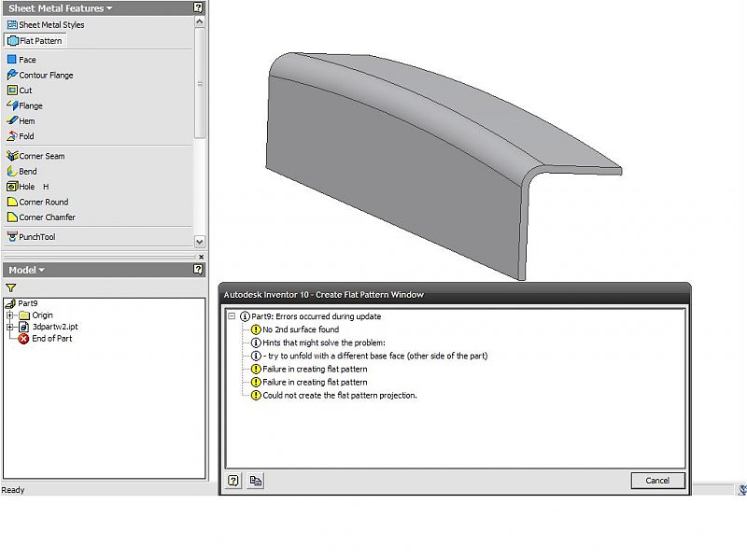The image size is (747, 560).
Task: Click the End of Part error marker
Action: tap(23, 339)
